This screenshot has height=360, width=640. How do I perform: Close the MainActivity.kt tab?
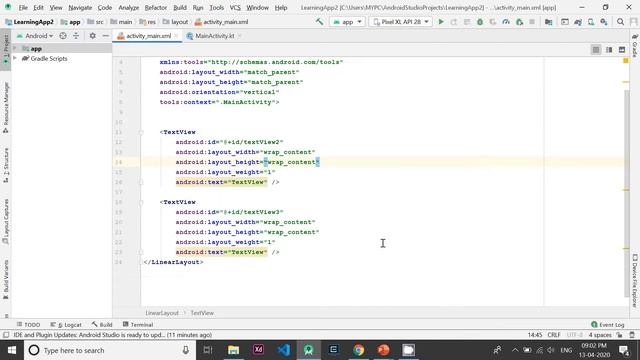(240, 36)
